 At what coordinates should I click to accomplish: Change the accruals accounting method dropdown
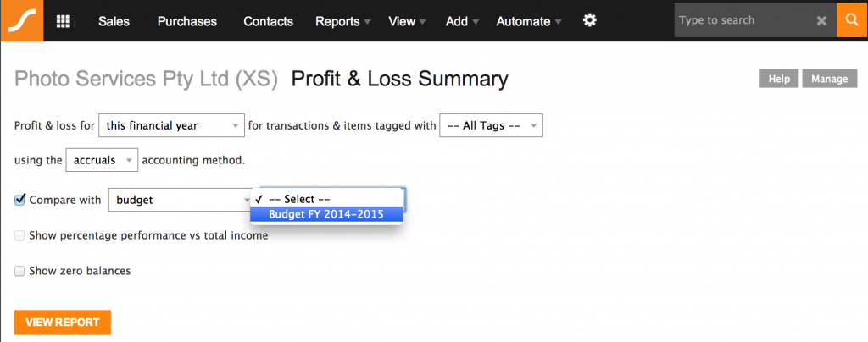pos(102,160)
